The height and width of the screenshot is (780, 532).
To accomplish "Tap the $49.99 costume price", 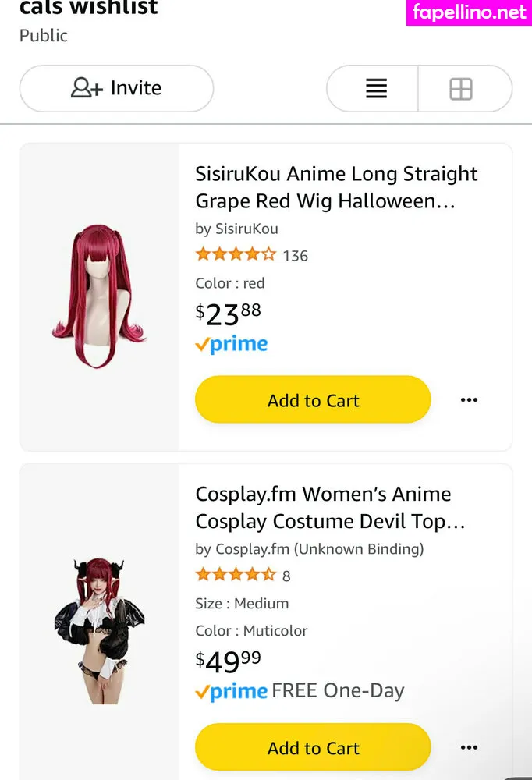I will [228, 661].
